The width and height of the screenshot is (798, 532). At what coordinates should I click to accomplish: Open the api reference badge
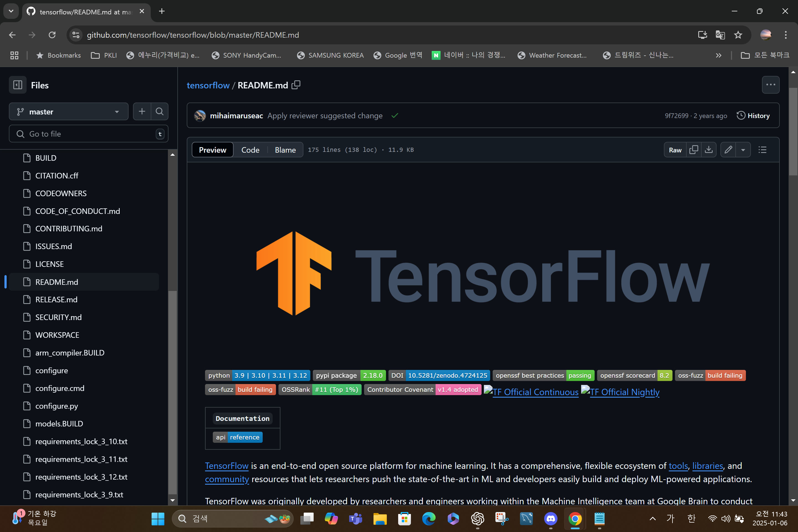pyautogui.click(x=237, y=437)
